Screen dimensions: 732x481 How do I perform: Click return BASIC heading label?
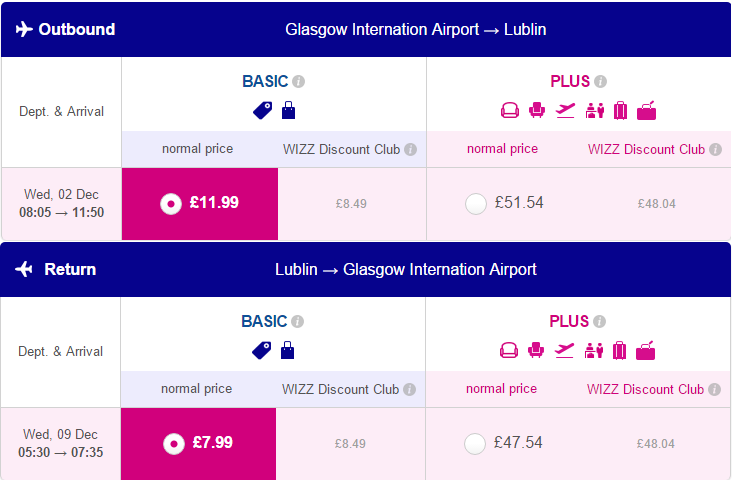pyautogui.click(x=264, y=321)
